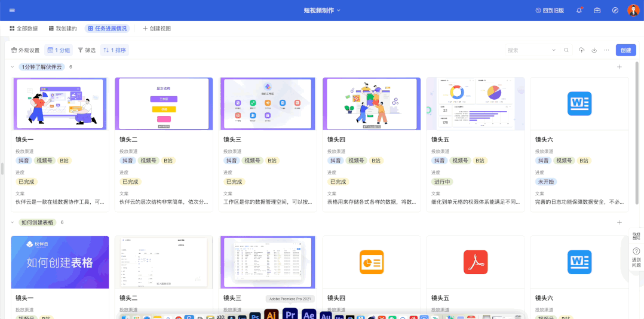Open the hamburger menu in the header
The height and width of the screenshot is (319, 644).
(12, 10)
